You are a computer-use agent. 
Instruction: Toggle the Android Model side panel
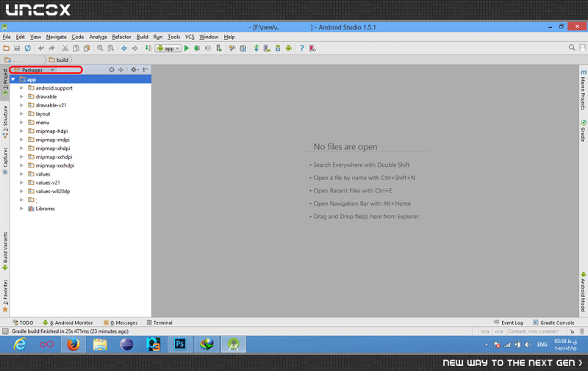point(583,292)
